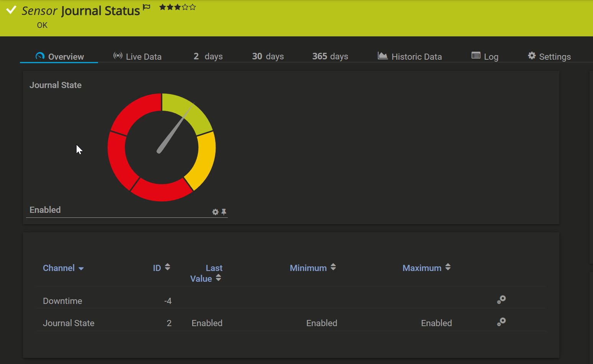Pin the Journal State gauge

pos(224,212)
